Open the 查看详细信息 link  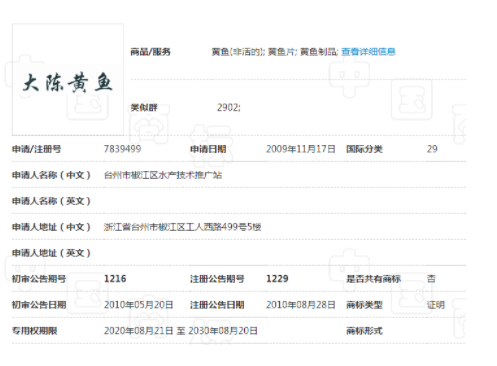click(x=368, y=52)
